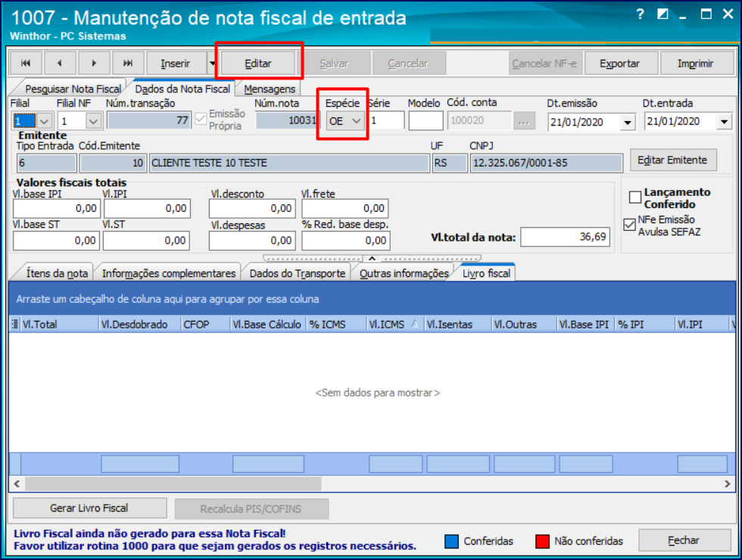Jump to the last record
Viewport: 742px width, 560px height.
(x=128, y=63)
